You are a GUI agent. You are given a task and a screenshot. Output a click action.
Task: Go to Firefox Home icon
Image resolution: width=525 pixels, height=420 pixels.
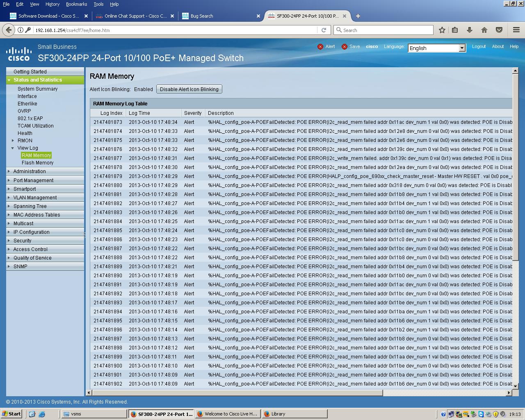484,30
